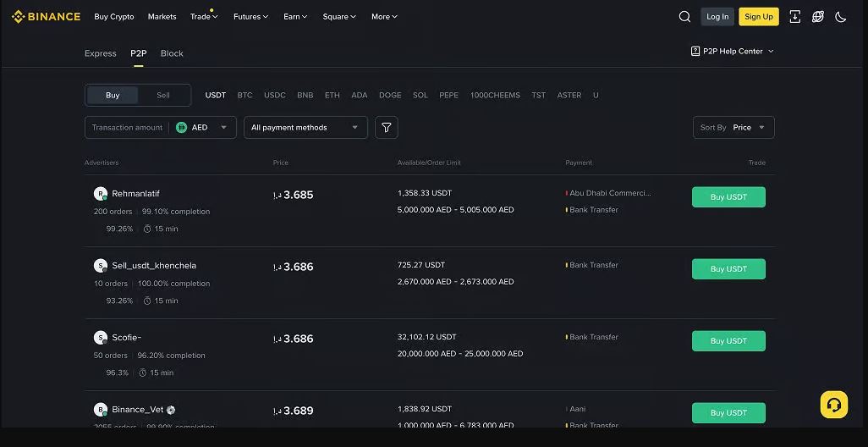868x447 pixels.
Task: Click the Aani payment label
Action: (x=577, y=410)
